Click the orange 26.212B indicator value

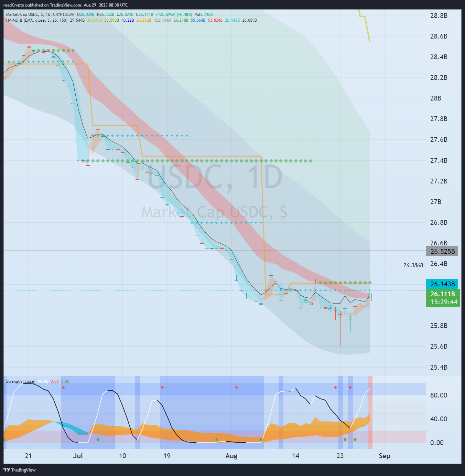(143, 20)
